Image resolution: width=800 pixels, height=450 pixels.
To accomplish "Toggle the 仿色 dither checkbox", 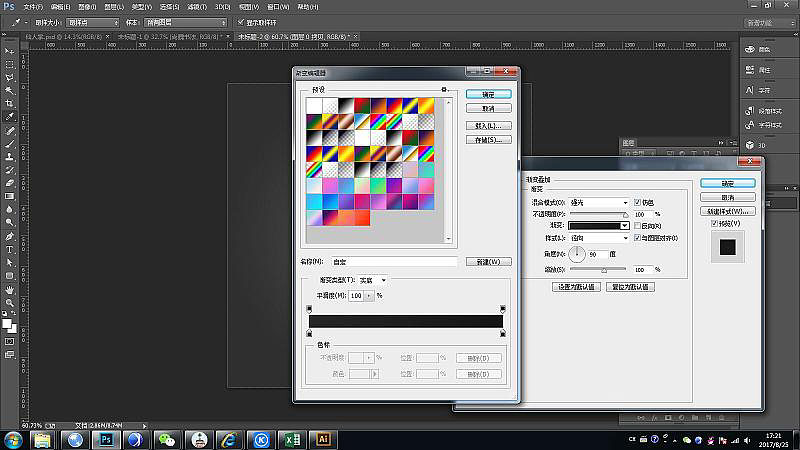I will (638, 202).
